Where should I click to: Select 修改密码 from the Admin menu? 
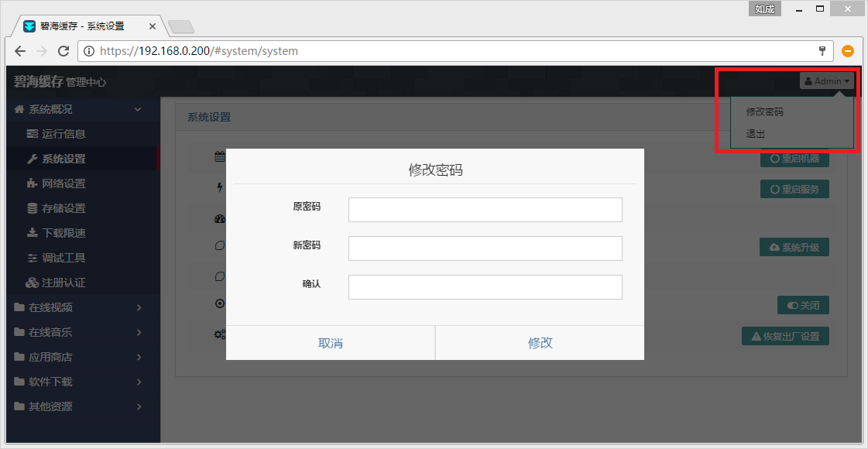click(x=765, y=112)
